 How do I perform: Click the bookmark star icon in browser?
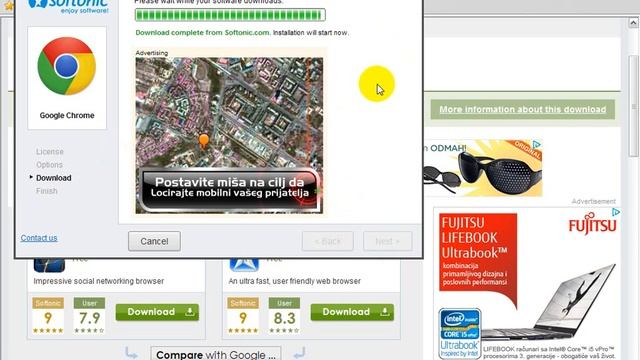(x=8, y=6)
